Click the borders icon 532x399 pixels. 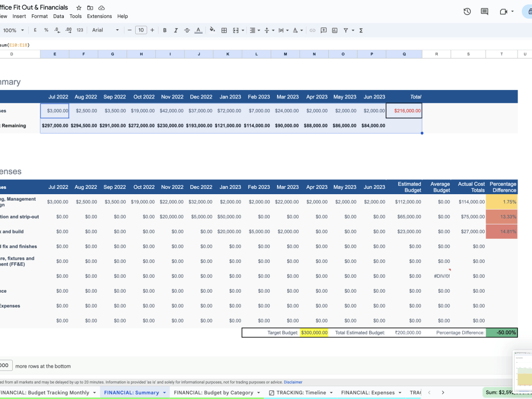(x=224, y=30)
